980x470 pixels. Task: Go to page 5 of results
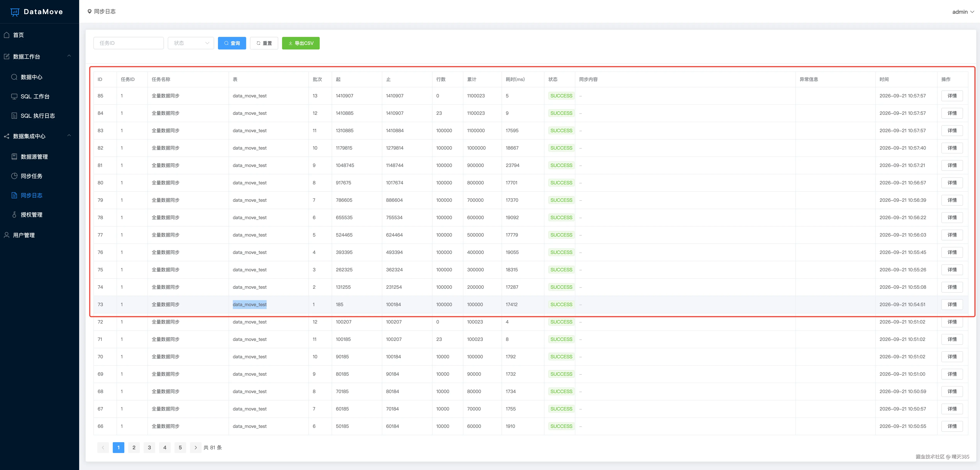point(180,448)
